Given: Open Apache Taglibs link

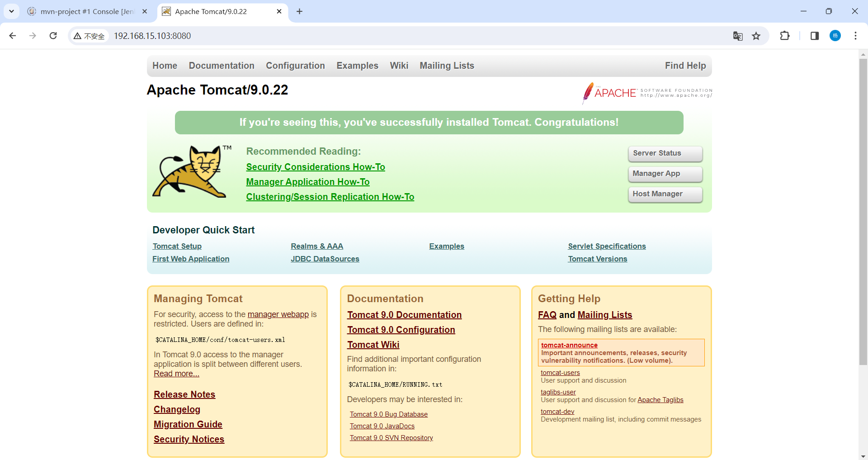Looking at the screenshot, I should [660, 400].
